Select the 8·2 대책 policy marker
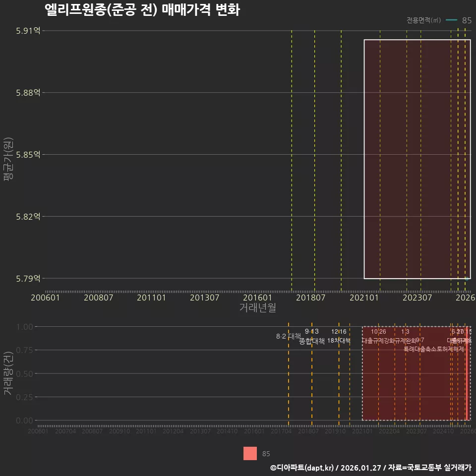This screenshot has width=476, height=476. coord(288,336)
